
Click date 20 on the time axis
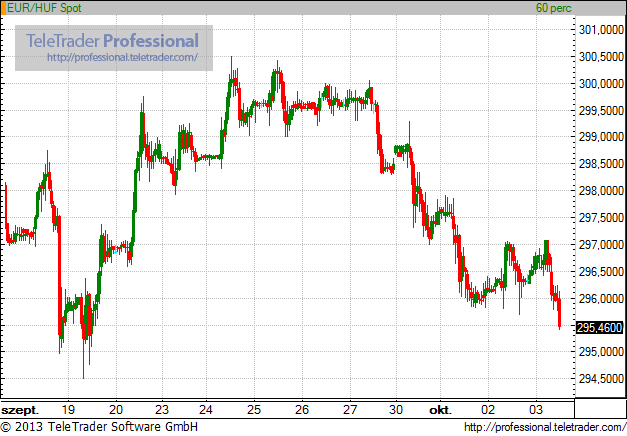(x=116, y=410)
